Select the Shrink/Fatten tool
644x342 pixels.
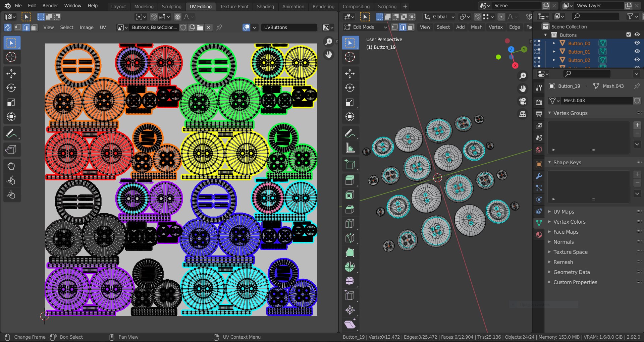pyautogui.click(x=350, y=310)
